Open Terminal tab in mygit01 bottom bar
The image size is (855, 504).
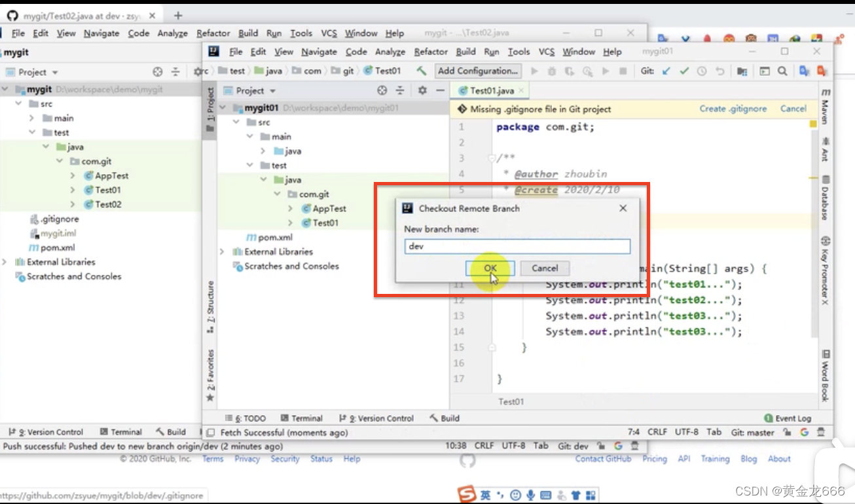tap(302, 418)
